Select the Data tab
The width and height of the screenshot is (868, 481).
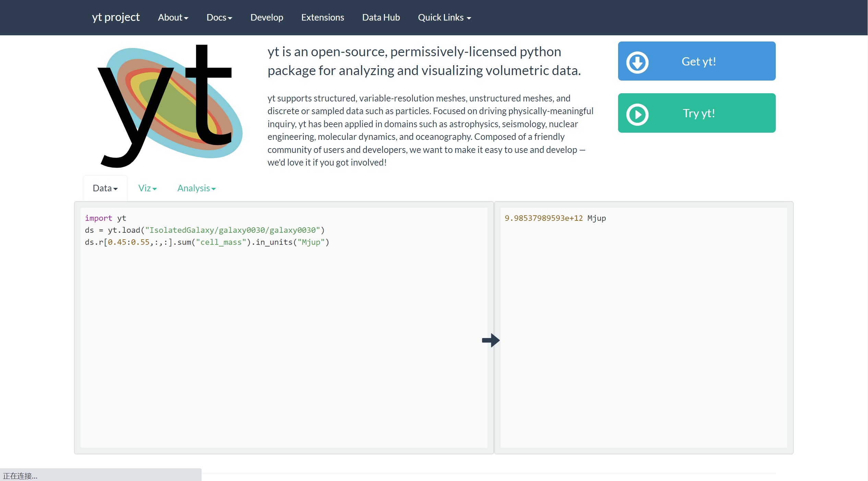(105, 188)
